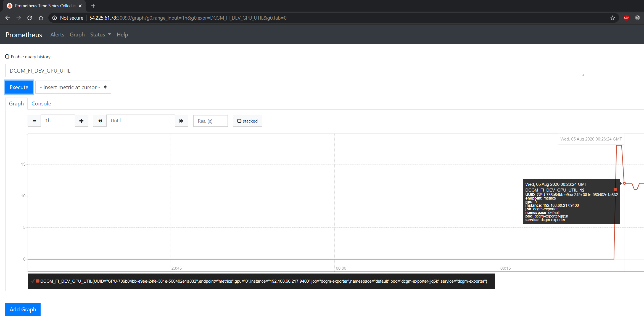Bookmark page with star icon
The width and height of the screenshot is (644, 329).
pos(613,18)
